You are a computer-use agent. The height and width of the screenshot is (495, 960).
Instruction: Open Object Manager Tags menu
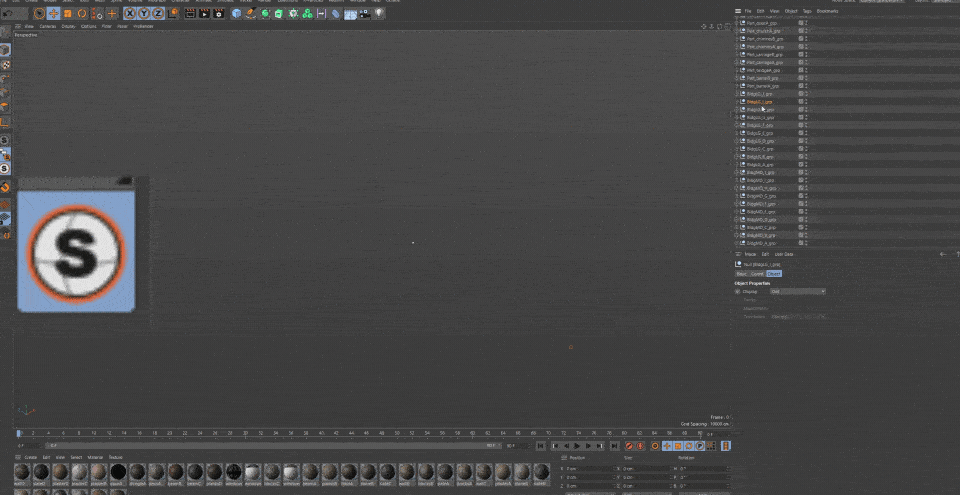click(808, 11)
